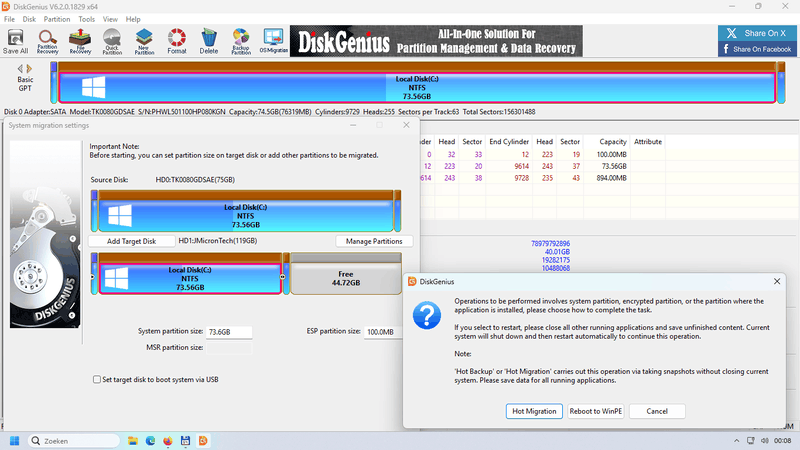The width and height of the screenshot is (800, 450).
Task: Open the taskbar save disk icon
Action: coord(185,441)
